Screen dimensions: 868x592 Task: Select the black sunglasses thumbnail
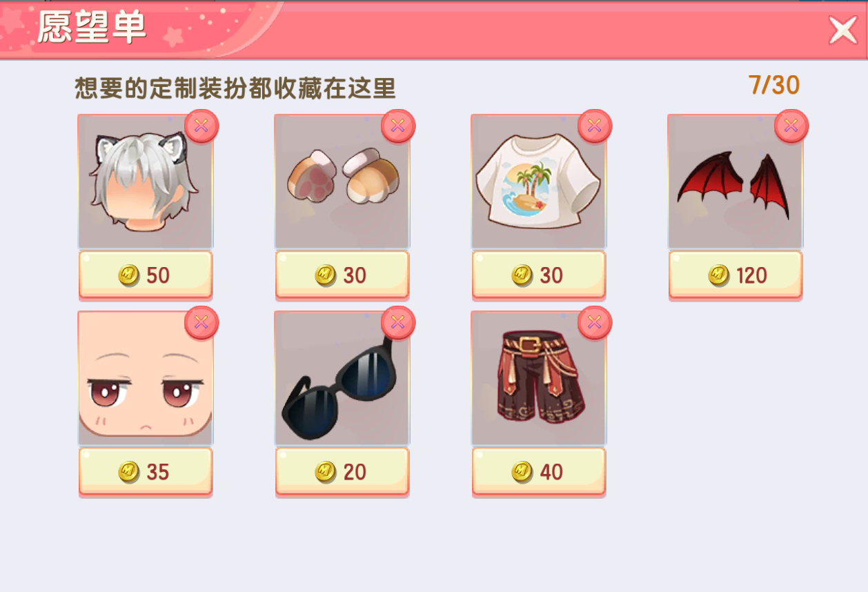pyautogui.click(x=342, y=378)
